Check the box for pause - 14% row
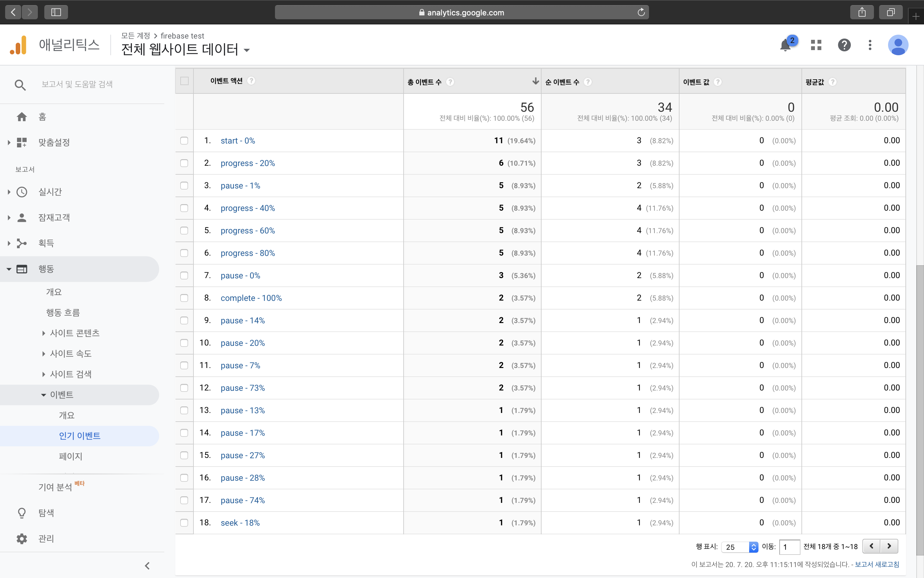Screen dimensions: 924x578 point(184,320)
